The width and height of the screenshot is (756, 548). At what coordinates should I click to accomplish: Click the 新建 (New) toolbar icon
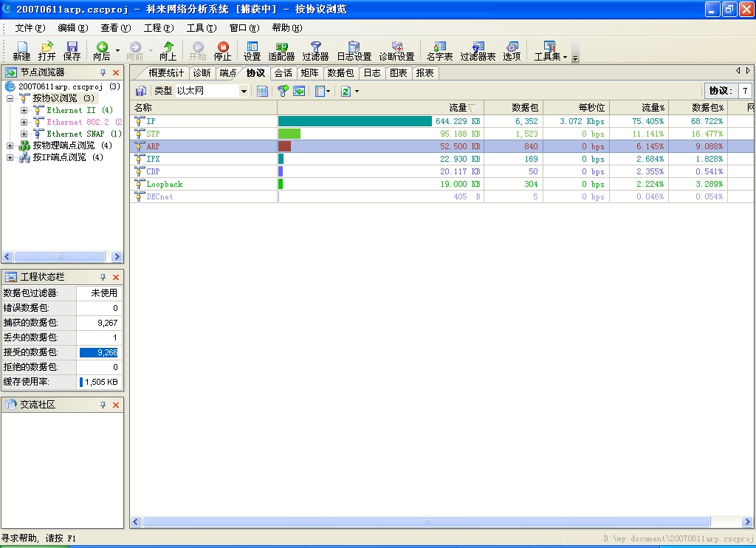21,50
